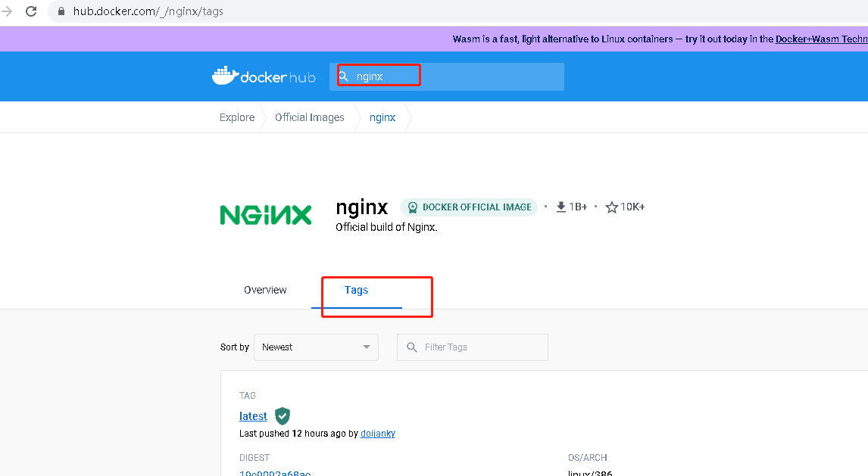This screenshot has width=868, height=476.
Task: Click the 'Sort by' label
Action: (x=235, y=347)
